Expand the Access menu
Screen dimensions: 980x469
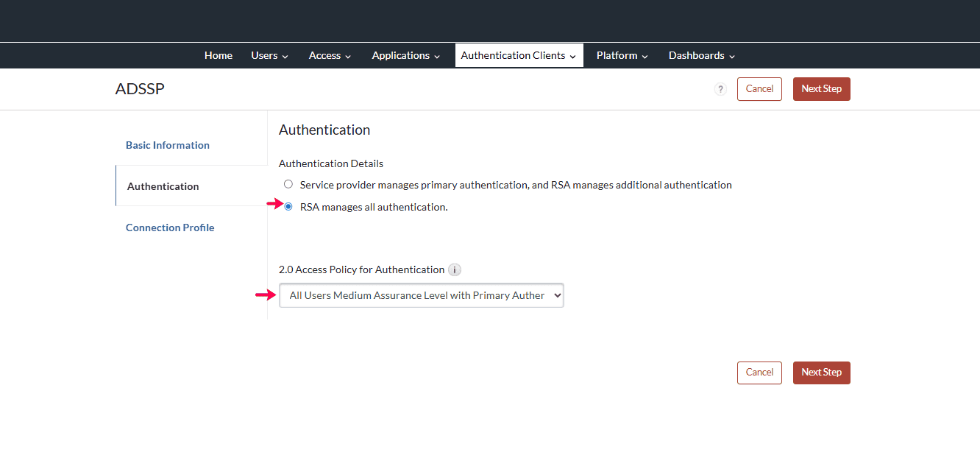click(x=329, y=55)
